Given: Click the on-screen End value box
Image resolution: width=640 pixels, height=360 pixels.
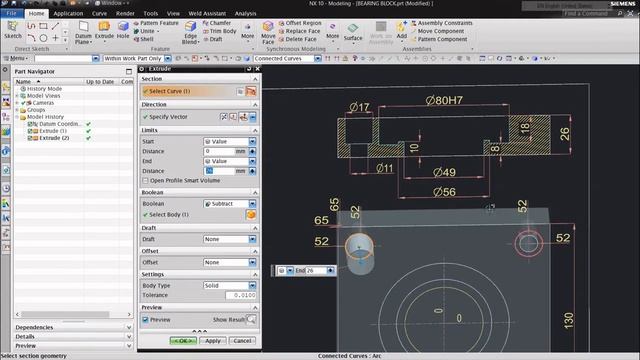Looking at the screenshot, I should (x=316, y=271).
